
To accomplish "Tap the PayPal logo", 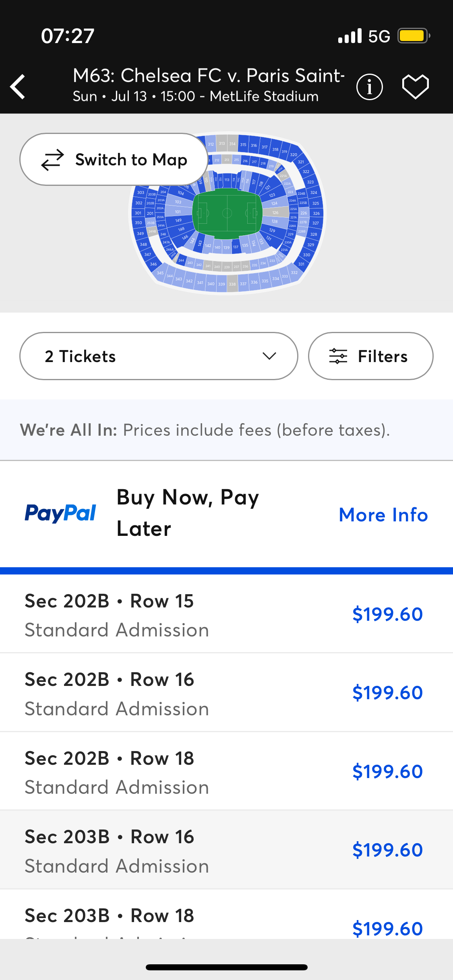I will (x=60, y=513).
